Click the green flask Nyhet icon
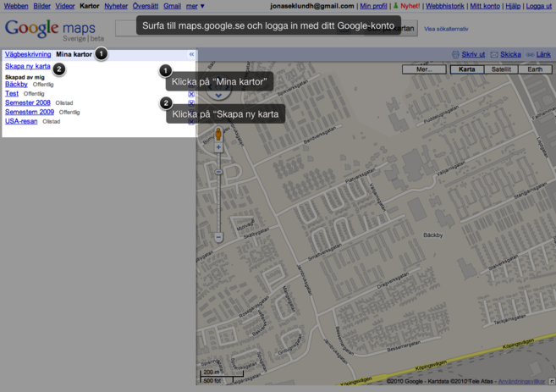The height and width of the screenshot is (392, 556). [x=395, y=6]
